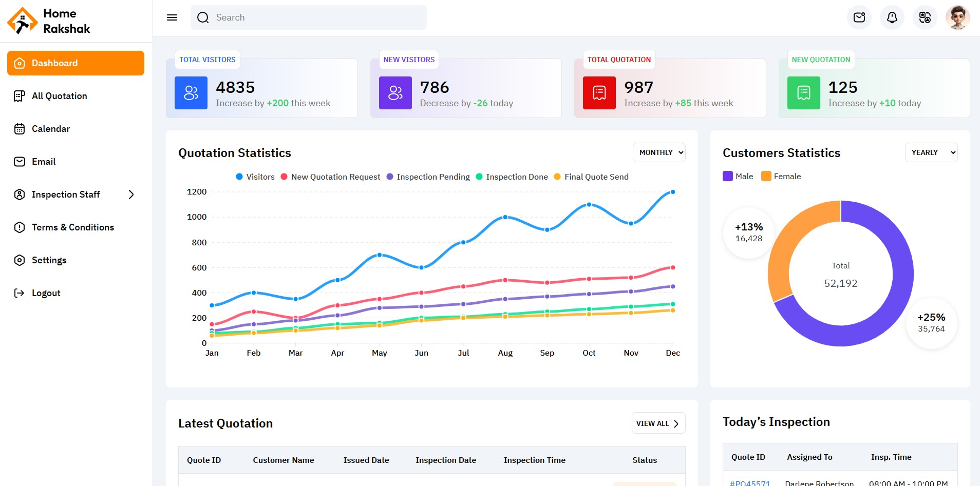
Task: Click the language translate icon in header
Action: pos(925,18)
